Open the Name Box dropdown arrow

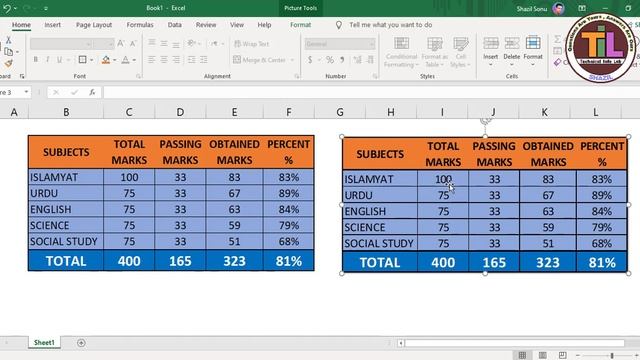click(x=26, y=92)
